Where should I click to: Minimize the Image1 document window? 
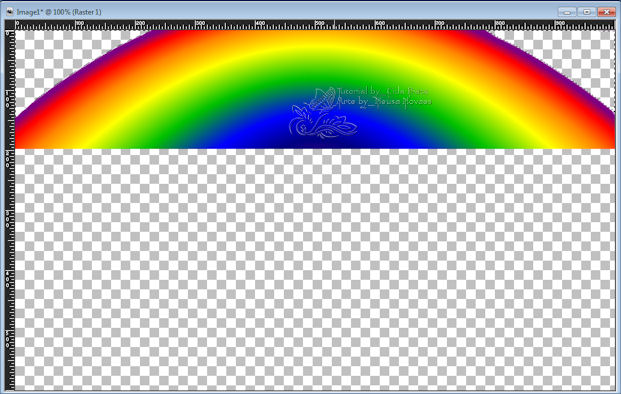pos(567,12)
